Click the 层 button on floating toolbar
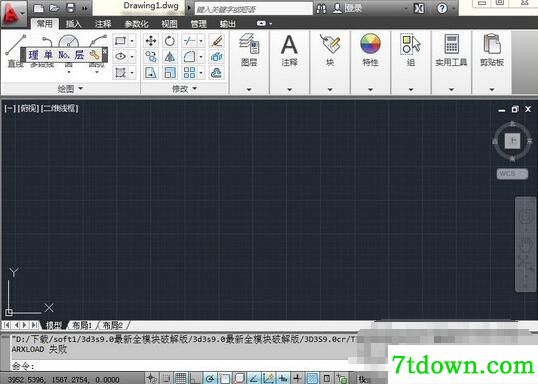Viewport: 538px width, 384px height. point(79,55)
